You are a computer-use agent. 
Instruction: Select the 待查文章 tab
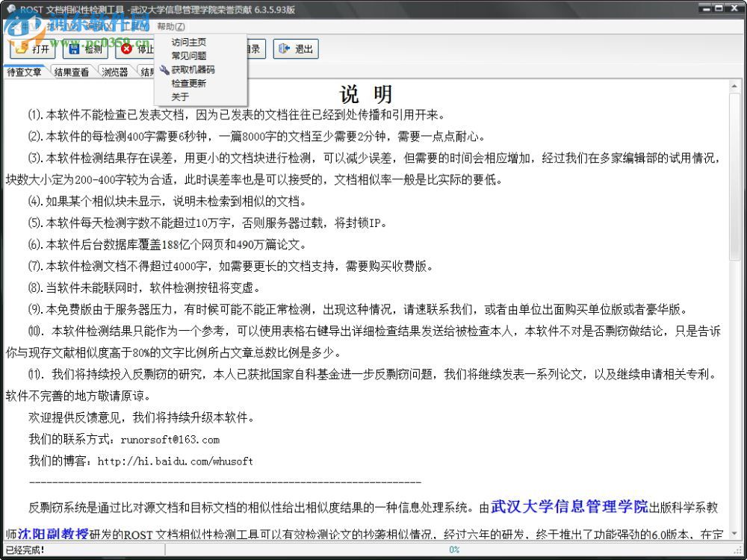[x=23, y=72]
